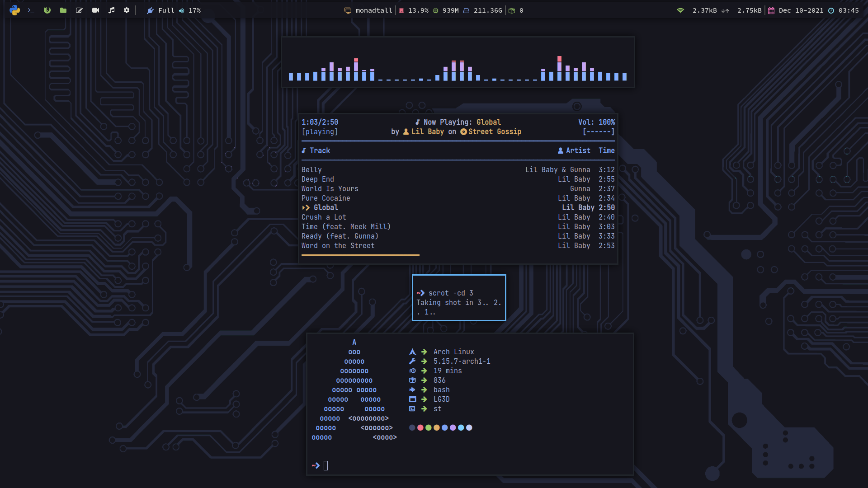868x488 pixels.
Task: Click the calendar date Dec 10-2021
Action: click(801, 10)
